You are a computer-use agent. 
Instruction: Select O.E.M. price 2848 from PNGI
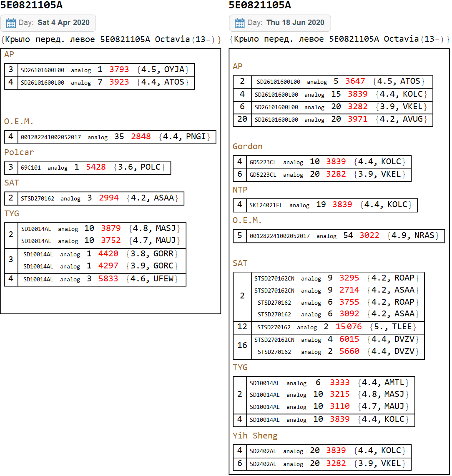pos(141,137)
